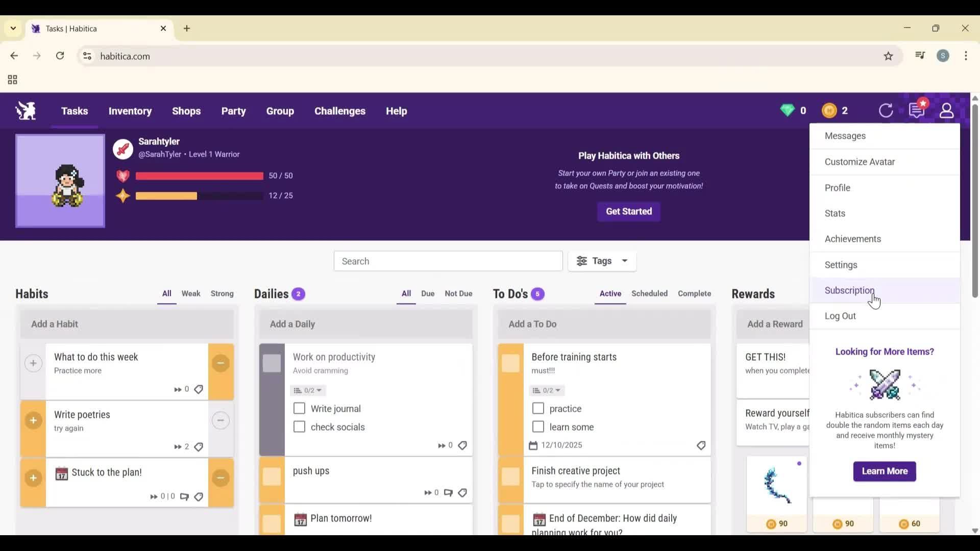Check the learn some checklist item
The width and height of the screenshot is (980, 551).
[537, 427]
